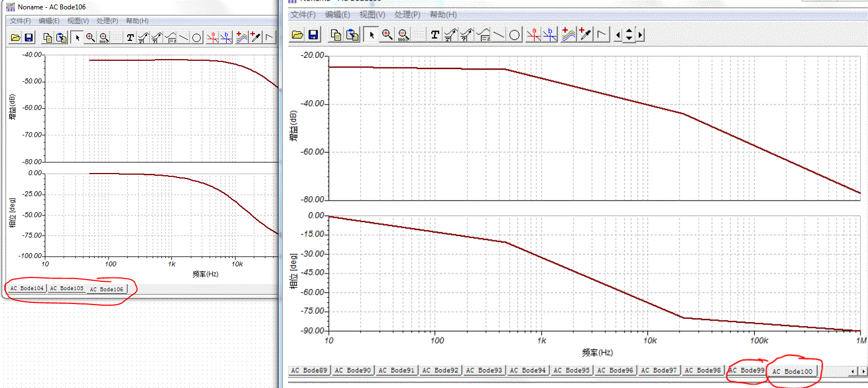The image size is (868, 388).
Task: Open 文件(F) menu in Bode106 window
Action: click(x=20, y=20)
